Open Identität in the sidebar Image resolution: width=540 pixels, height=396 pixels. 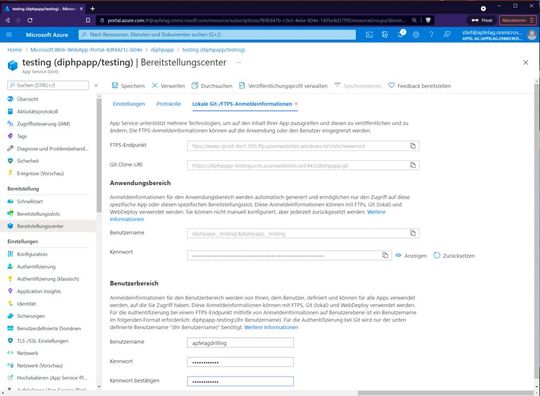[x=27, y=304]
